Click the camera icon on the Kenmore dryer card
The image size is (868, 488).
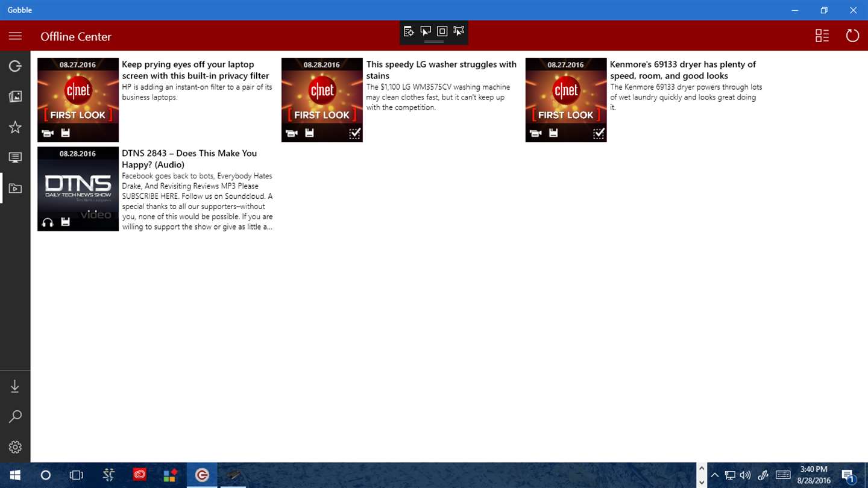[536, 133]
